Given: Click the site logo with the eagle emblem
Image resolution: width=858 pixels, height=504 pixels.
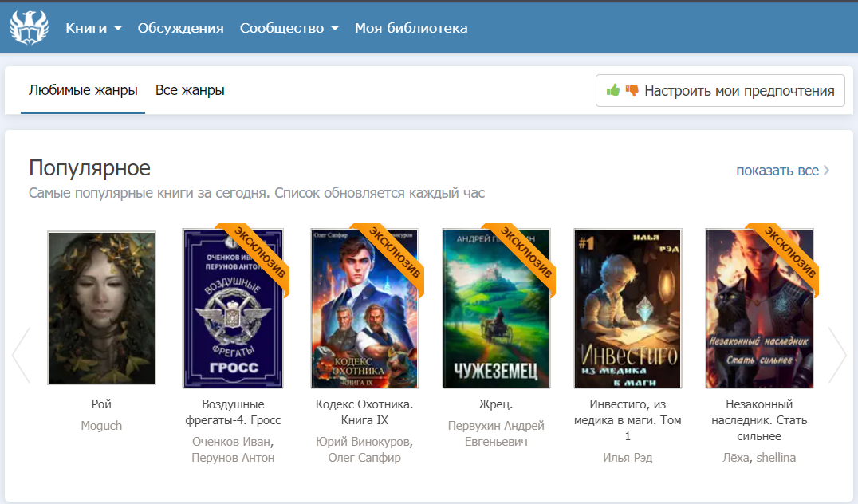Looking at the screenshot, I should [29, 28].
